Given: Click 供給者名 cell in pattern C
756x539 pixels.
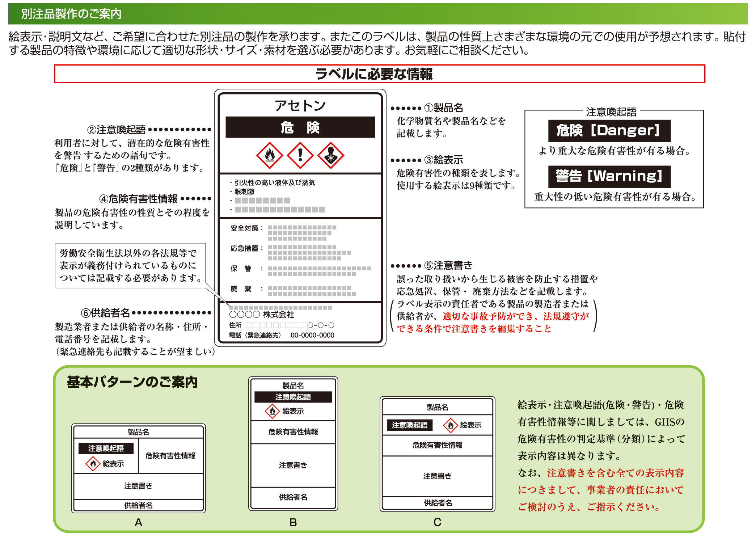Looking at the screenshot, I should coord(438,503).
